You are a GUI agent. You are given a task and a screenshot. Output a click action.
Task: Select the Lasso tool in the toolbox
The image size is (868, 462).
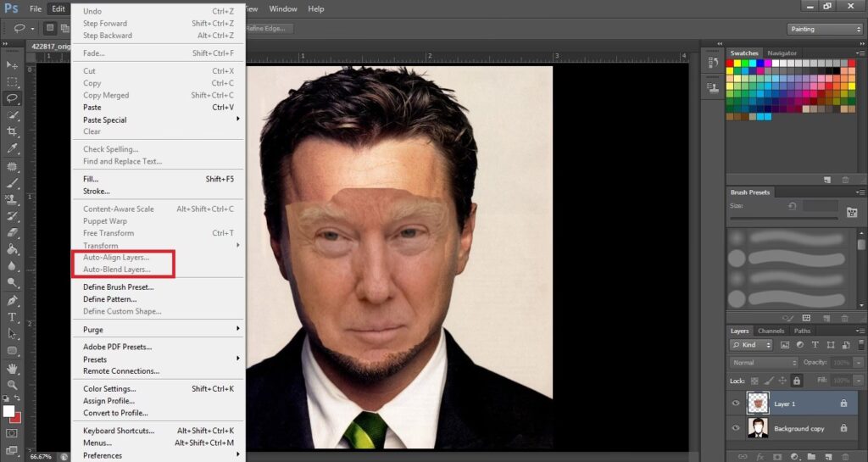[12, 98]
